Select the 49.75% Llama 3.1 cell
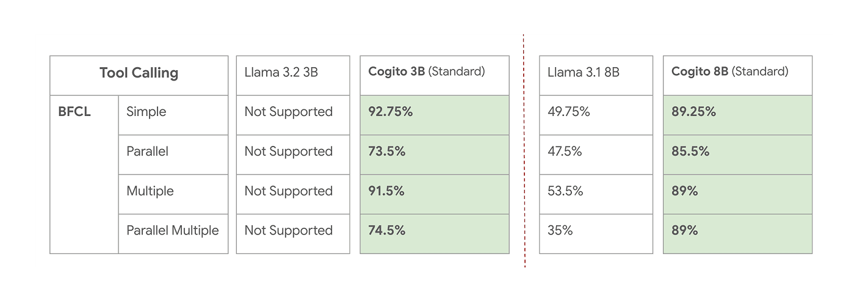868x301 pixels. click(569, 112)
